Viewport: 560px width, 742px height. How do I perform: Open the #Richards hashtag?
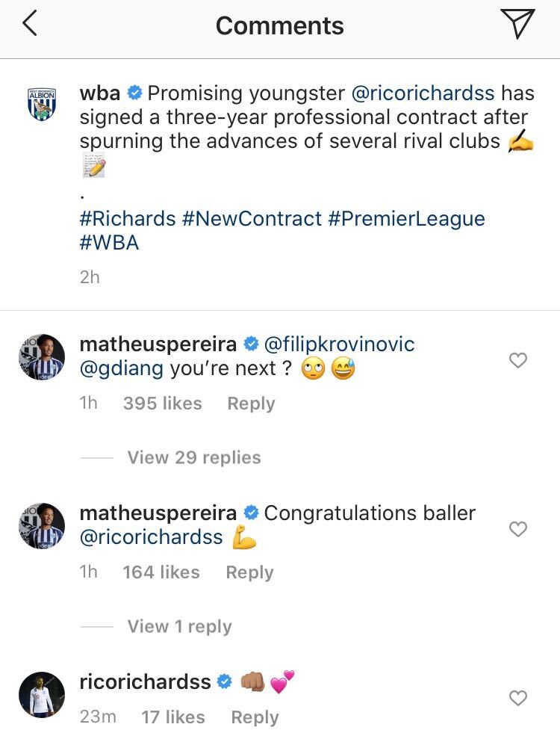[127, 219]
